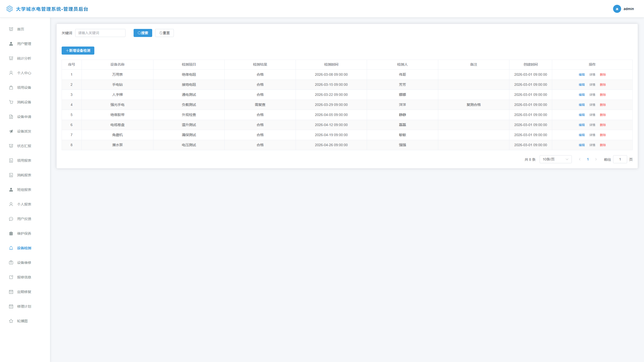Click the 定期修复 calendar icon
644x362 pixels.
pyautogui.click(x=11, y=292)
